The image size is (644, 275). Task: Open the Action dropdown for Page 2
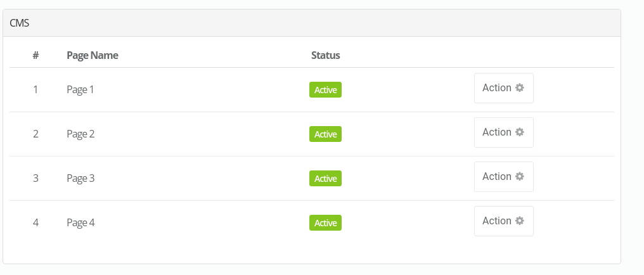click(x=504, y=132)
